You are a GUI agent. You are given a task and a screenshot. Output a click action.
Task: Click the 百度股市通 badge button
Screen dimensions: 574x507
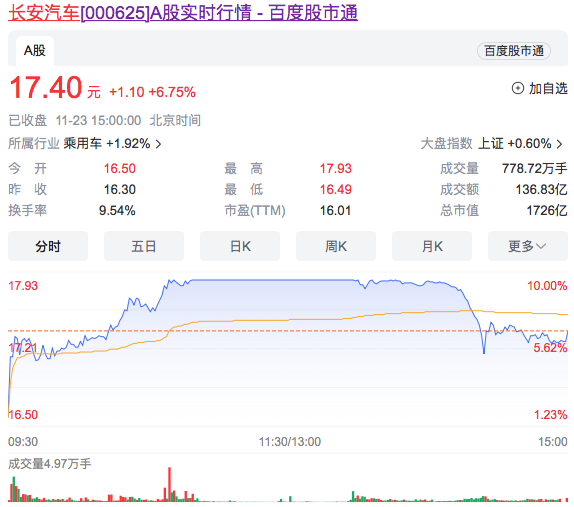[514, 51]
